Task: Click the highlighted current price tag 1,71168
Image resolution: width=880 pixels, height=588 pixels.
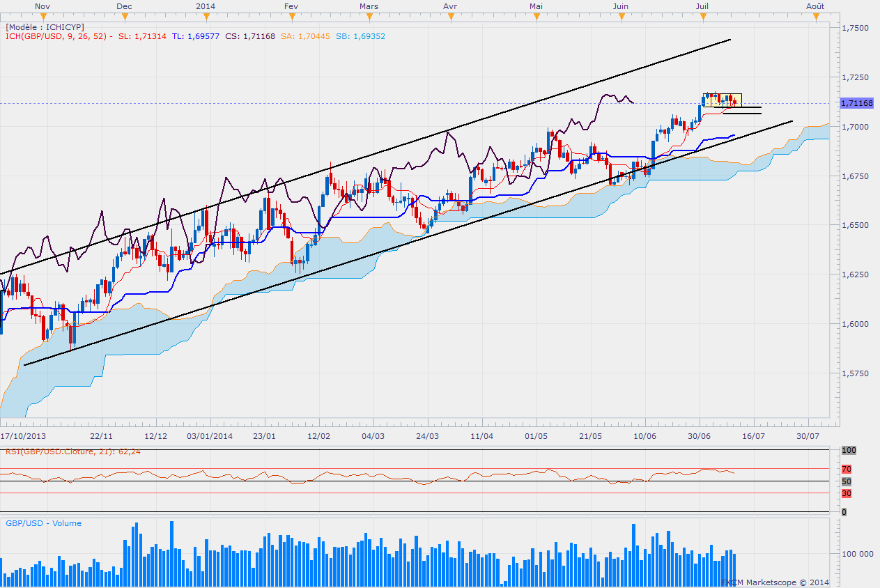Action: pyautogui.click(x=856, y=103)
